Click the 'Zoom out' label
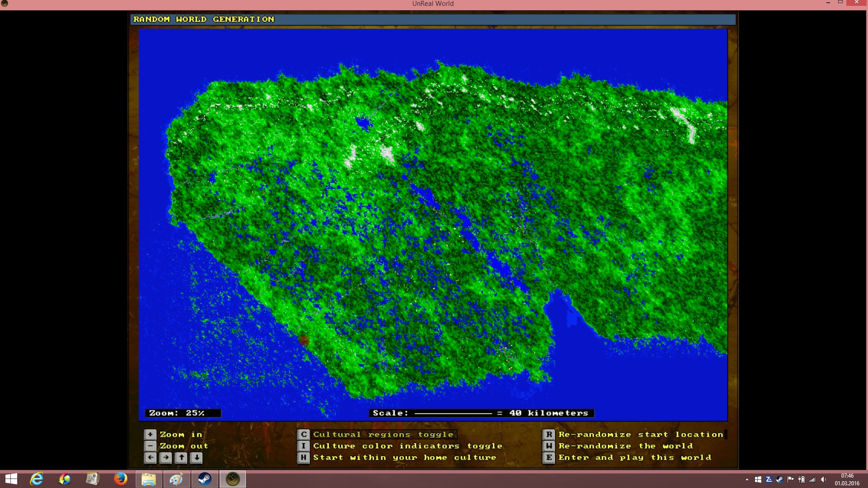Screen dimensions: 868x488 184,446
